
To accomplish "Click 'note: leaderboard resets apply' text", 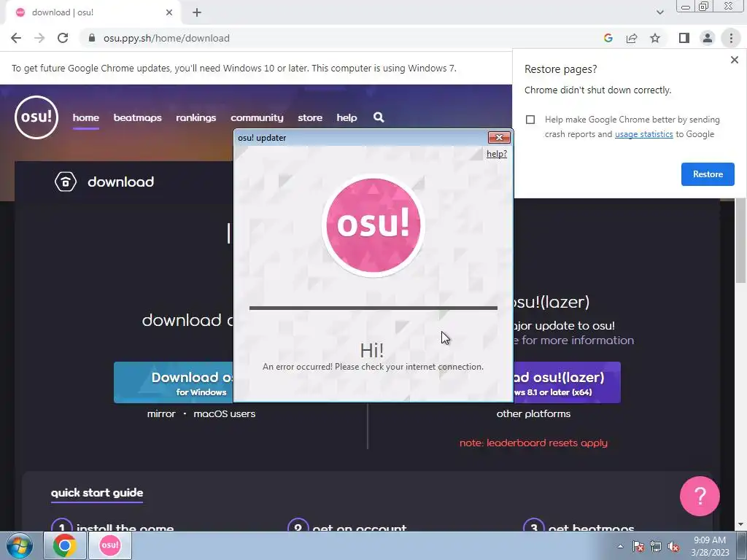I will tap(533, 443).
